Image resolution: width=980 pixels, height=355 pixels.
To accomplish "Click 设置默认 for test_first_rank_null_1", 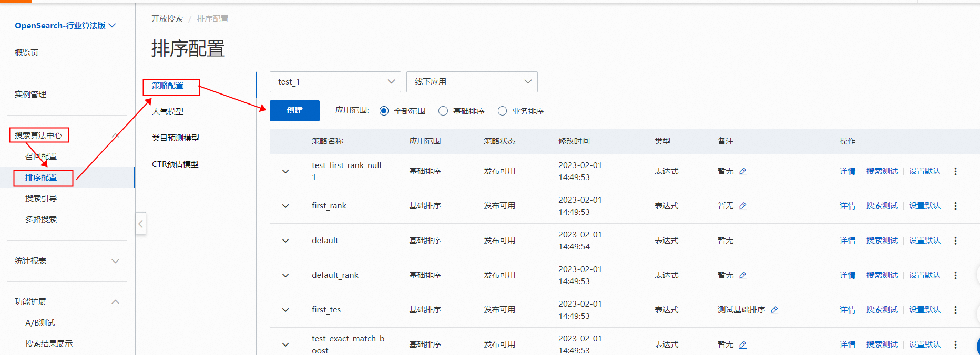I will pyautogui.click(x=925, y=171).
